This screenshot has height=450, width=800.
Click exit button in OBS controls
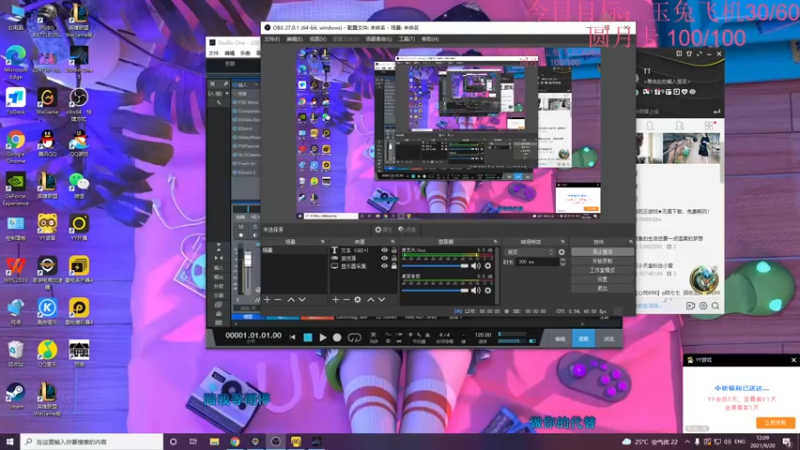(602, 289)
